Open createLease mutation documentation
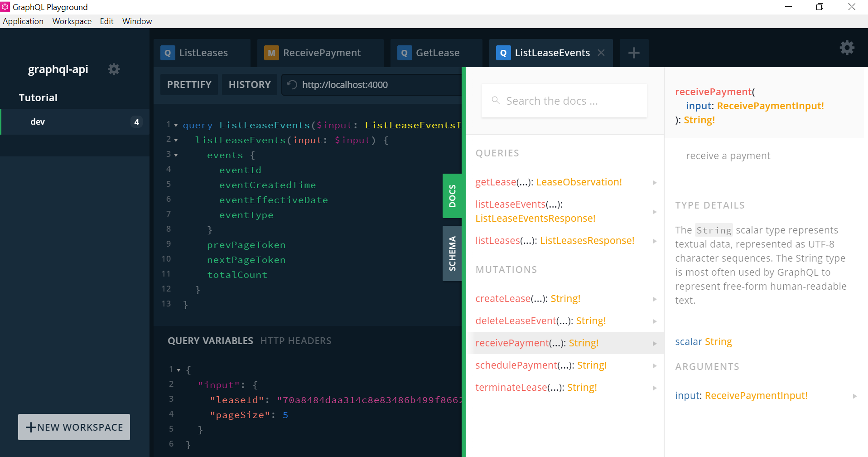 [564, 299]
